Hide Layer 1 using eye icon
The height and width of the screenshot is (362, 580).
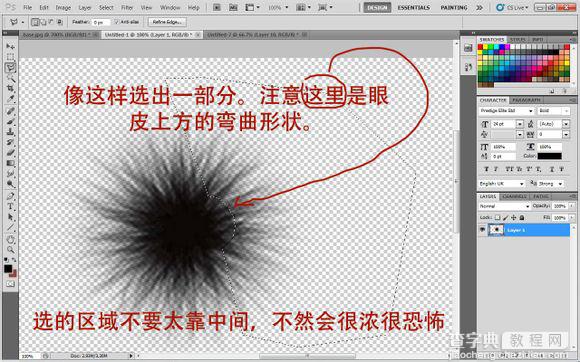point(482,230)
